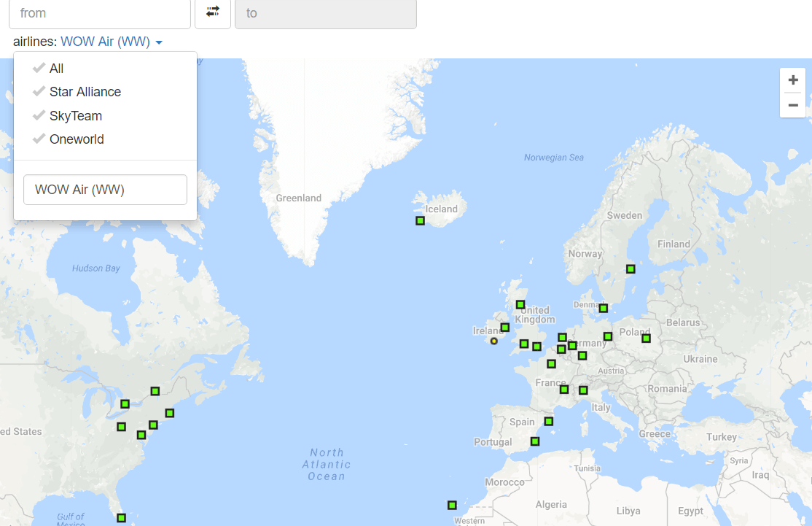Select the airport marker in Poland

click(x=646, y=339)
